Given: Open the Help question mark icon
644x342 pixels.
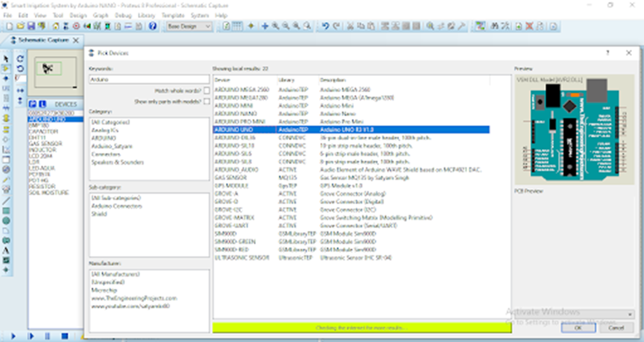Looking at the screenshot, I should point(153,26).
